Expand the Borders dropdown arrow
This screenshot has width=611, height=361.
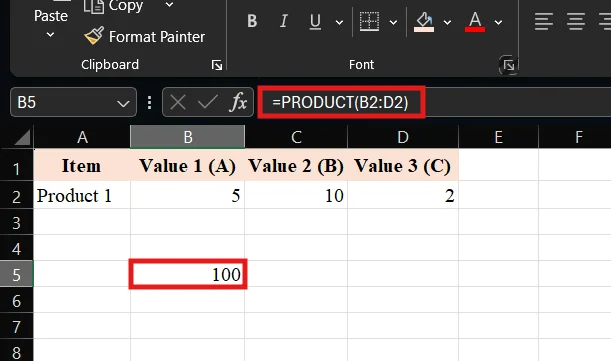click(x=394, y=22)
